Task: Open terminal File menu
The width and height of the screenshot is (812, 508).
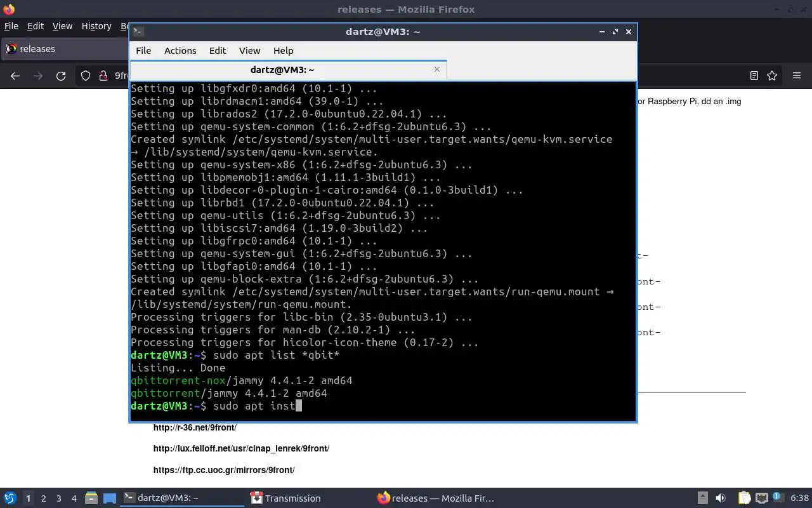Action: click(x=143, y=50)
